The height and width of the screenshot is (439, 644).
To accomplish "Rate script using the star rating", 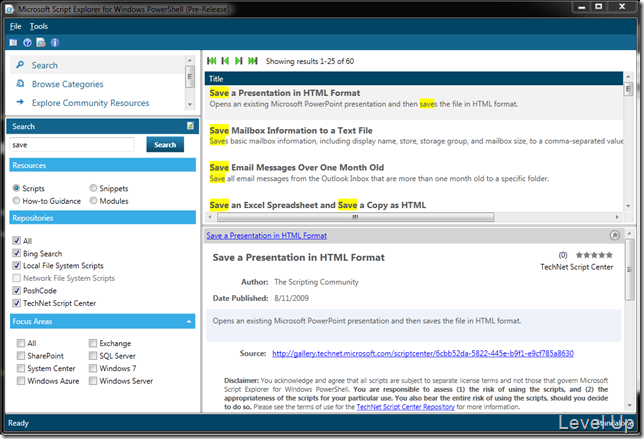I will pos(594,255).
